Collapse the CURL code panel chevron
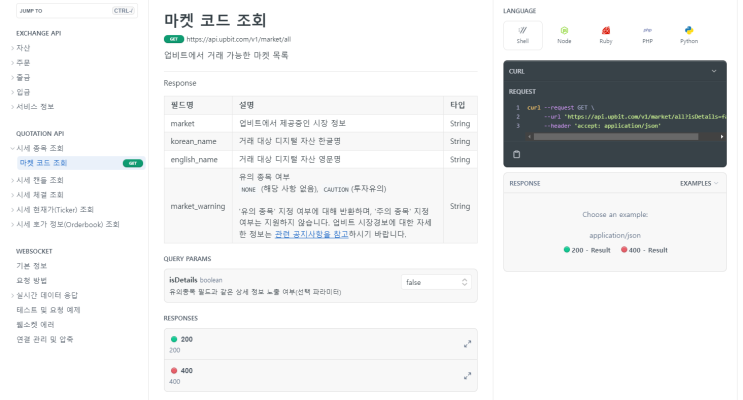Viewport: 743px width, 400px height. 714,72
